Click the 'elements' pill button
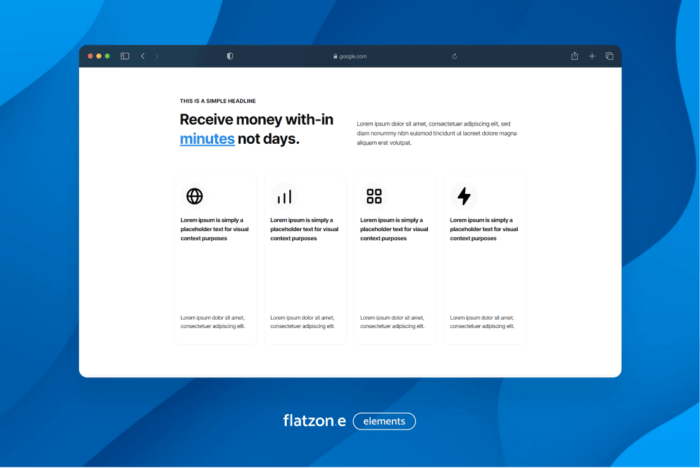This screenshot has height=468, width=700. tap(384, 421)
